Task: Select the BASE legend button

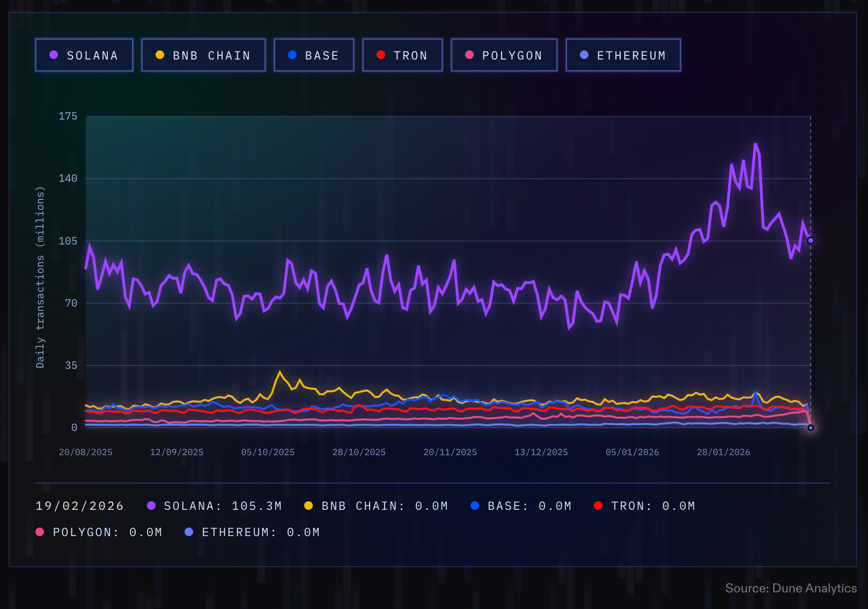Action: coord(314,55)
